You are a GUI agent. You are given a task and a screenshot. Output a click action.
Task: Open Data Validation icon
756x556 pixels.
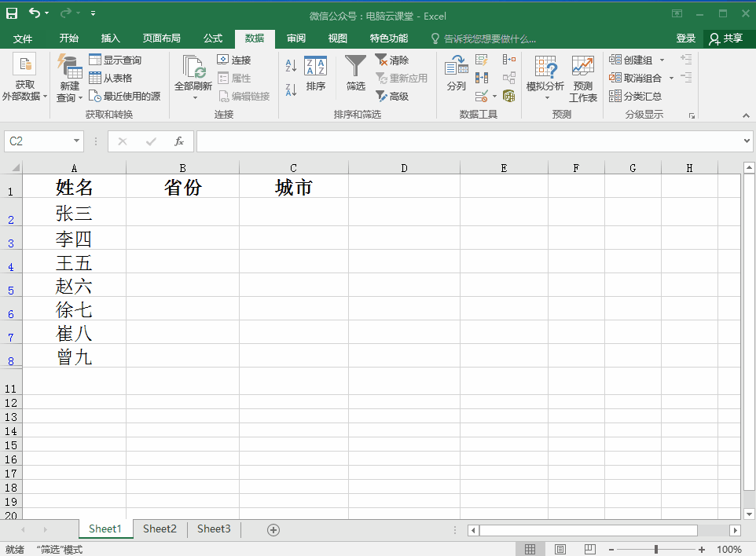point(481,97)
